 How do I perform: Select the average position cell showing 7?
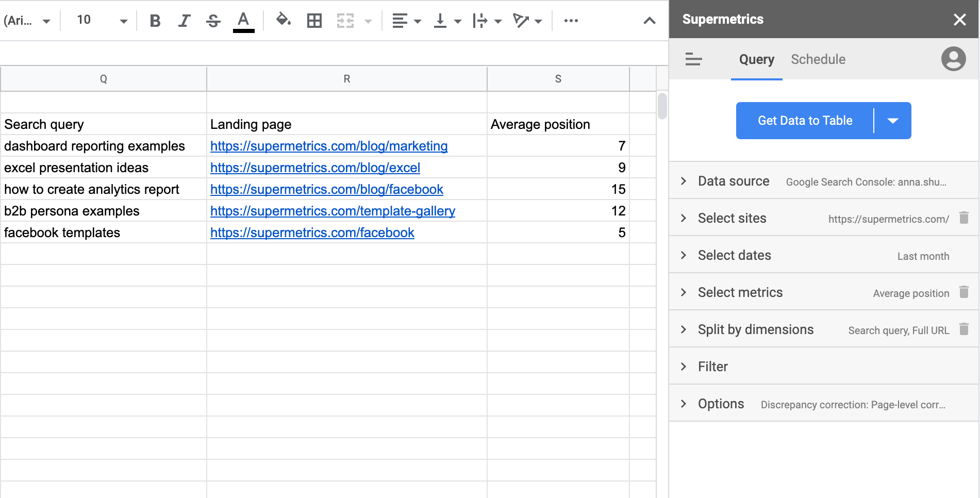[558, 146]
